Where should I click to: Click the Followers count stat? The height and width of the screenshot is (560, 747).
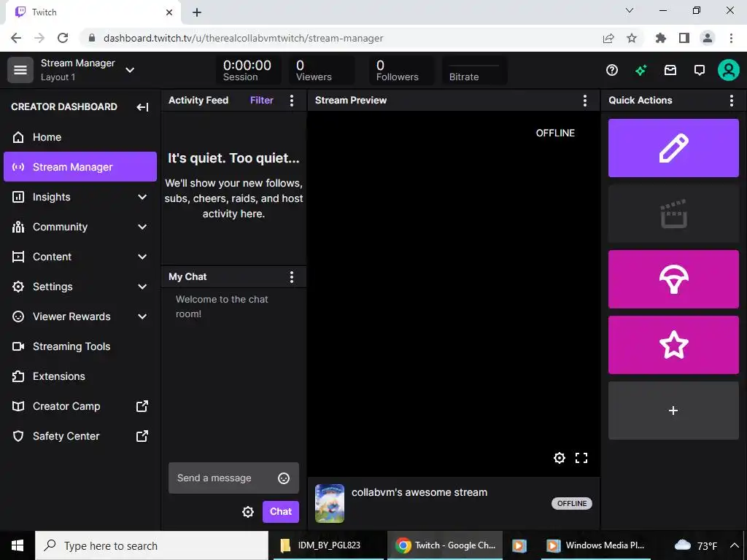point(401,70)
